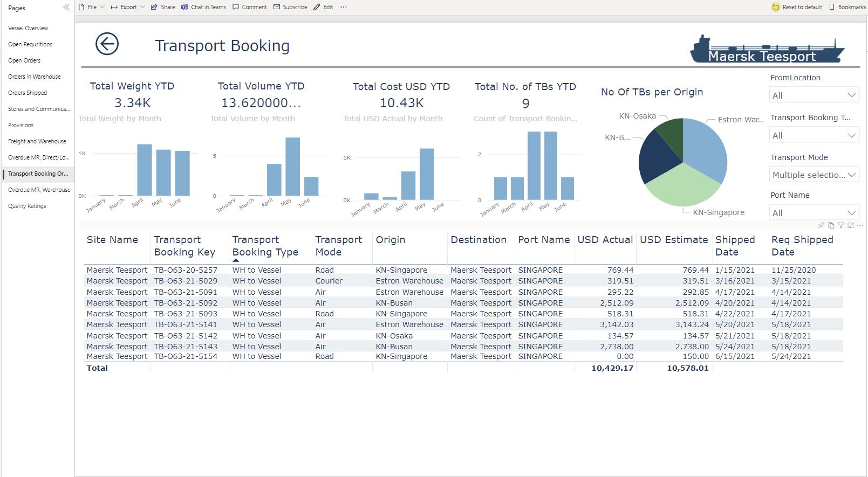Click the Maersk Teesport ship logo
This screenshot has width=868, height=477.
coord(767,49)
